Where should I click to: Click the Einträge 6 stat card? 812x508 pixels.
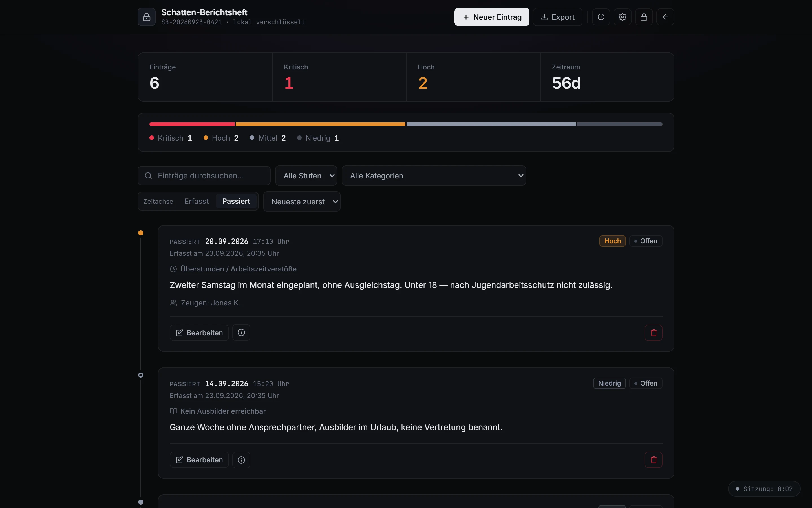pos(205,77)
